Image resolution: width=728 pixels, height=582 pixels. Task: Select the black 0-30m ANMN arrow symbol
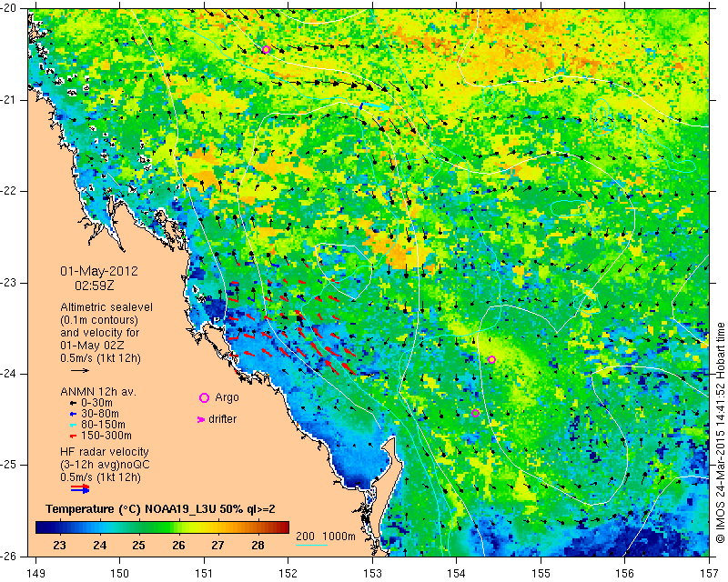coord(73,404)
